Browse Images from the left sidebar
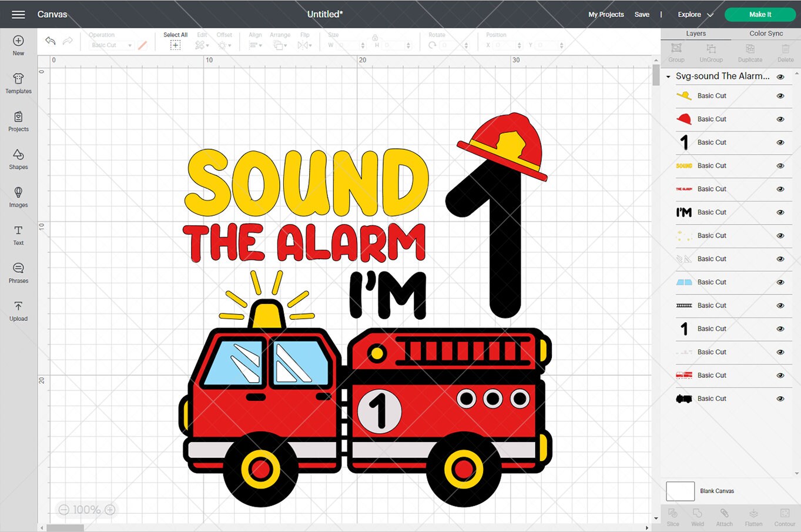Viewport: 801px width, 532px height. coord(18,196)
